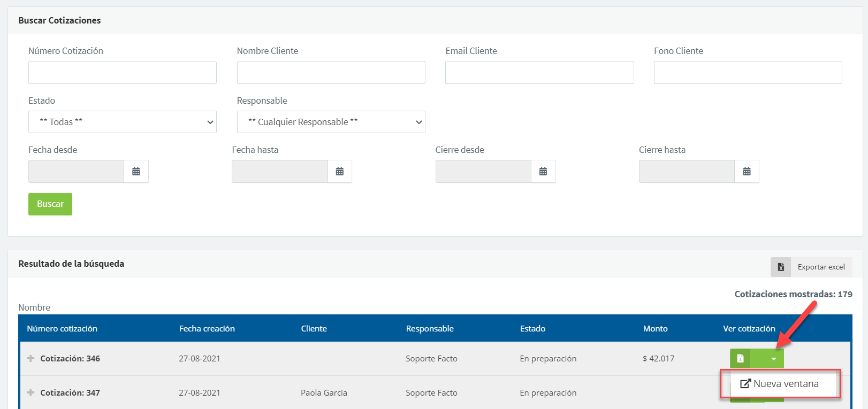Image resolution: width=868 pixels, height=409 pixels.
Task: Click Exportar excel button
Action: click(821, 267)
